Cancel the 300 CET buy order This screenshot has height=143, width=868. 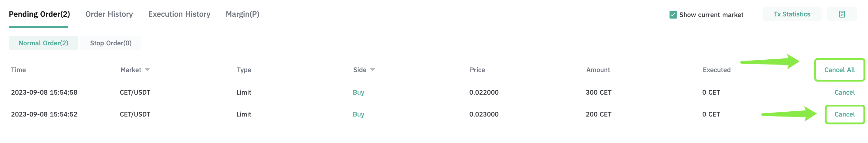844,92
